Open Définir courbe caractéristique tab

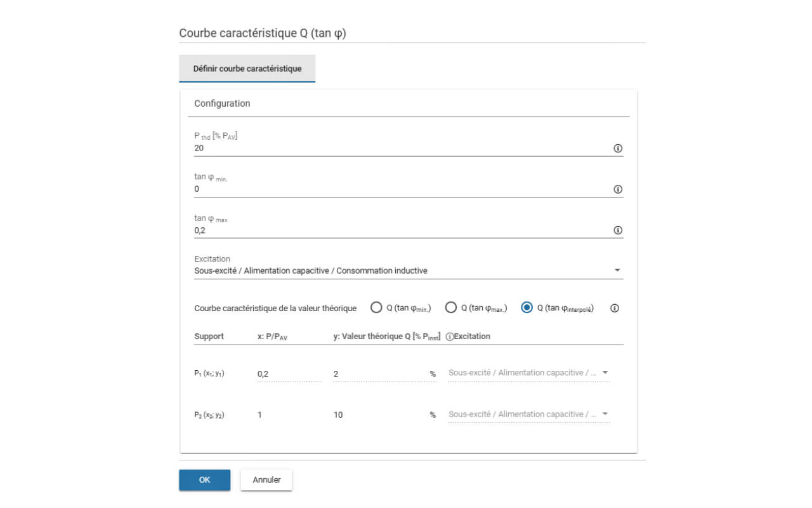[x=247, y=69]
